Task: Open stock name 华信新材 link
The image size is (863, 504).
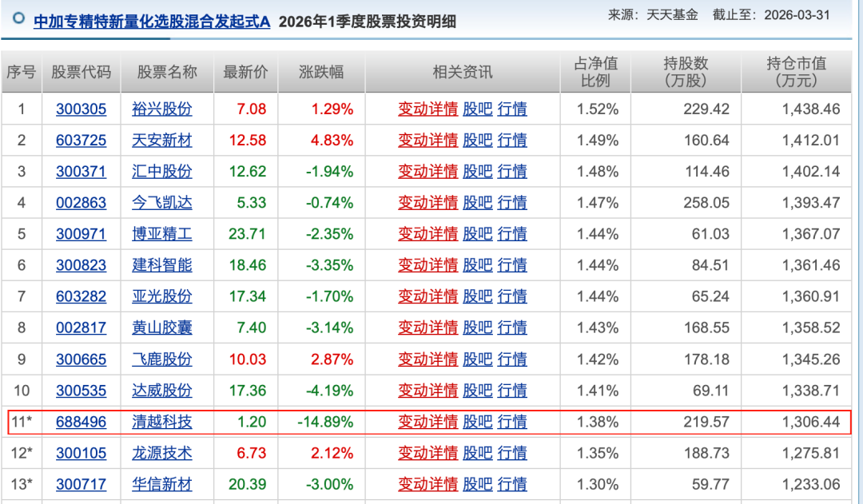Action: point(161,485)
